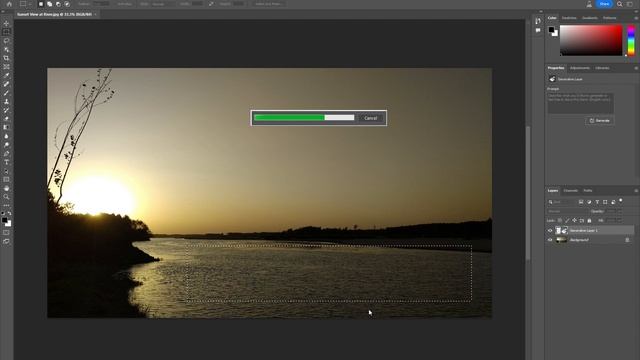Select the Blur tool
Screen dimensions: 640x360
click(6, 136)
